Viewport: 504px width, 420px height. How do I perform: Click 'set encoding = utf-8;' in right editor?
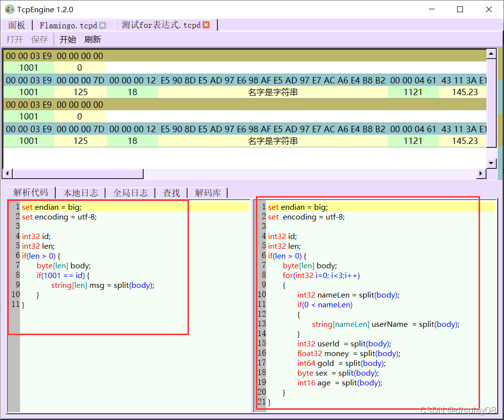pos(306,217)
